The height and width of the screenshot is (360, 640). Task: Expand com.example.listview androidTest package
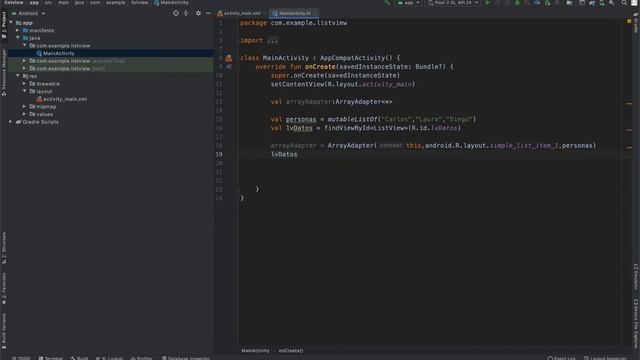coord(24,60)
